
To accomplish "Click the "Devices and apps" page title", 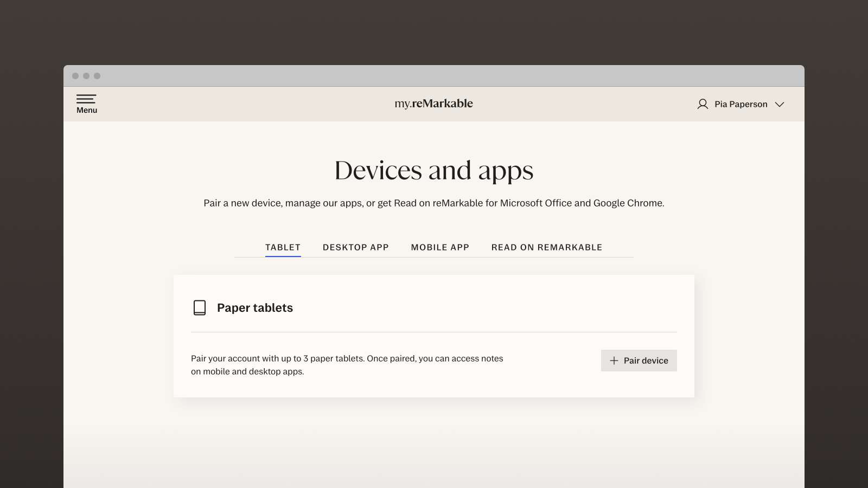I will 433,170.
